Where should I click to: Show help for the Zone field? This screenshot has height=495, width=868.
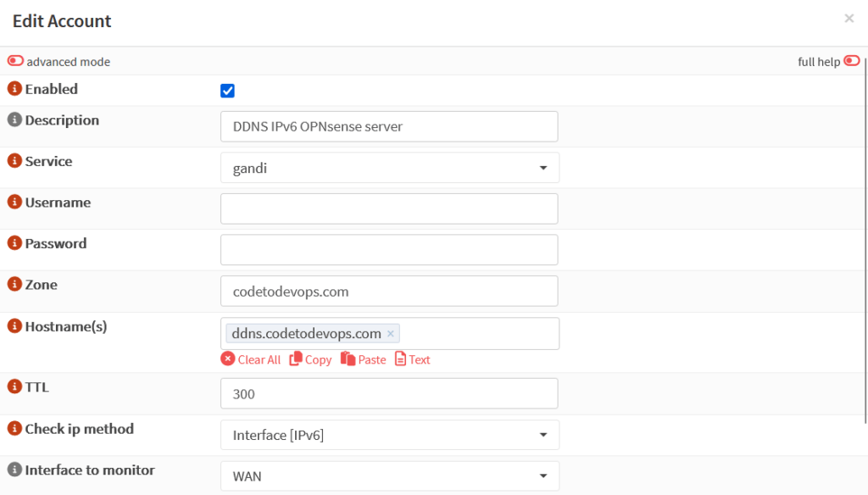coord(14,285)
